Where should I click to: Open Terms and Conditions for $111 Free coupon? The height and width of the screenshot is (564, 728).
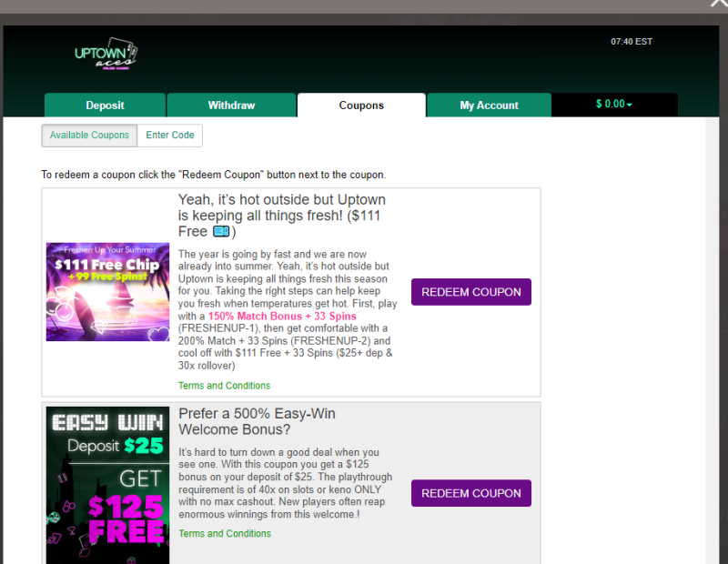pyautogui.click(x=224, y=386)
